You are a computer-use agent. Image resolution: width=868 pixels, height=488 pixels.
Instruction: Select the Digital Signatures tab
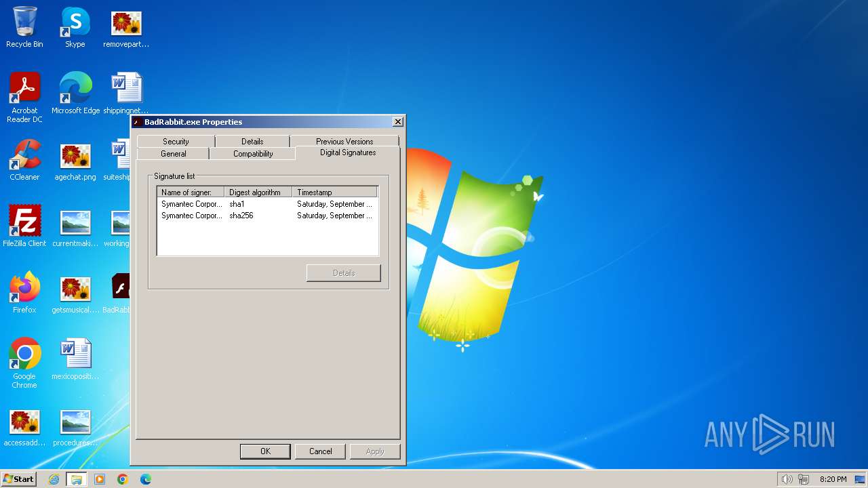pyautogui.click(x=348, y=152)
